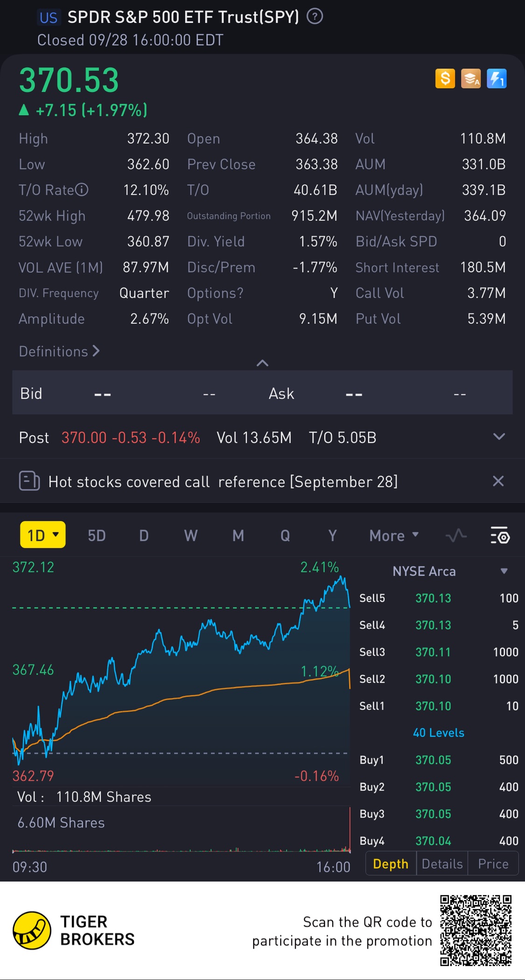Select the 5D chart timeframe
This screenshot has width=525, height=980.
pos(97,535)
